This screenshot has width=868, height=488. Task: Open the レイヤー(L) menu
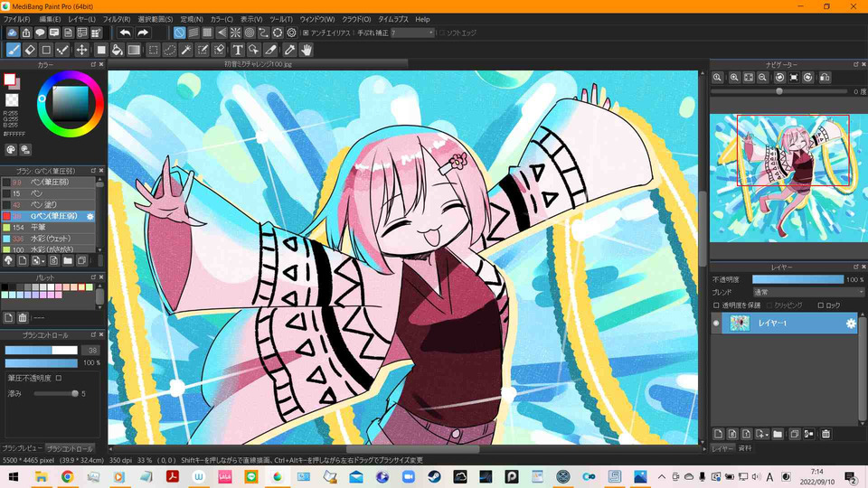(82, 19)
